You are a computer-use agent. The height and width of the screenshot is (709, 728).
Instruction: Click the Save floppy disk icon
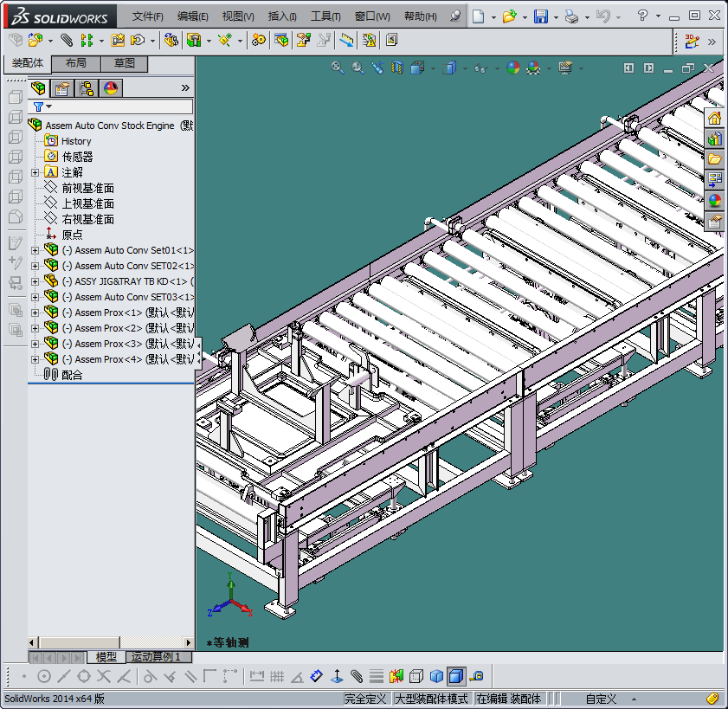540,16
